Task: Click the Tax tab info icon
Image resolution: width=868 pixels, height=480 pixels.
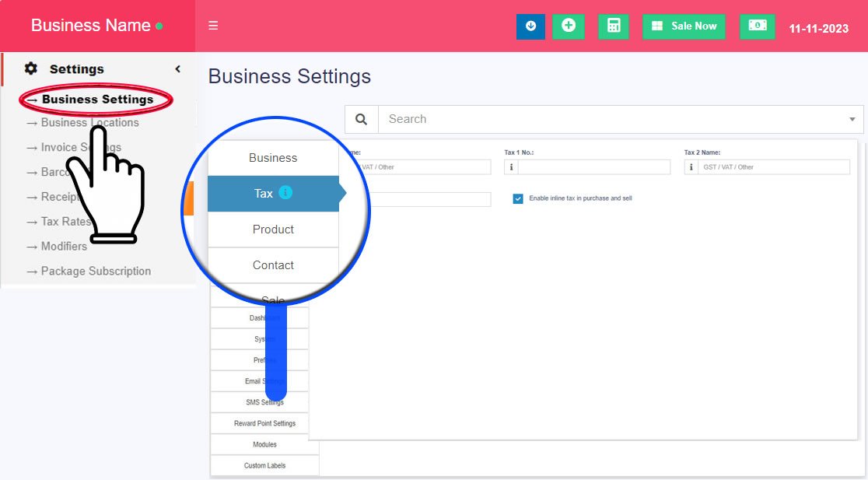Action: click(x=285, y=193)
